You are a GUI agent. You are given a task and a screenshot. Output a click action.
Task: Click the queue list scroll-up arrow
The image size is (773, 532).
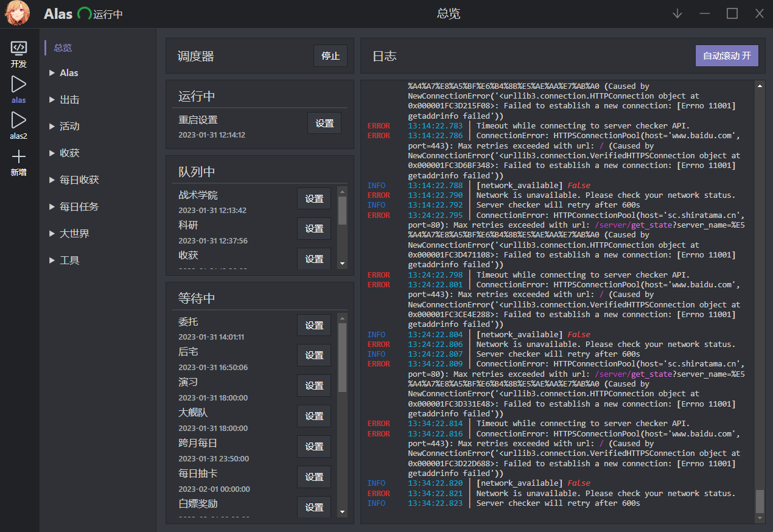pyautogui.click(x=342, y=191)
